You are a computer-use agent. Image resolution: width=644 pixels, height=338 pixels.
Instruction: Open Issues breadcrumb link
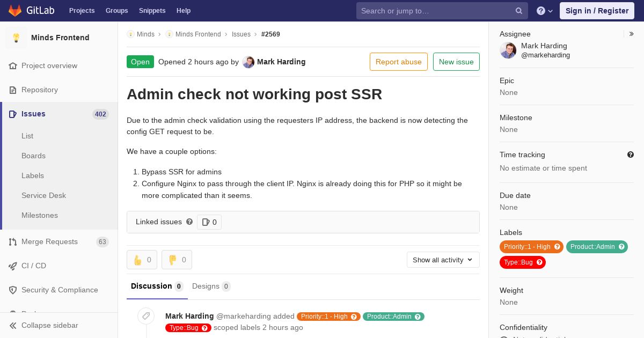click(x=241, y=34)
